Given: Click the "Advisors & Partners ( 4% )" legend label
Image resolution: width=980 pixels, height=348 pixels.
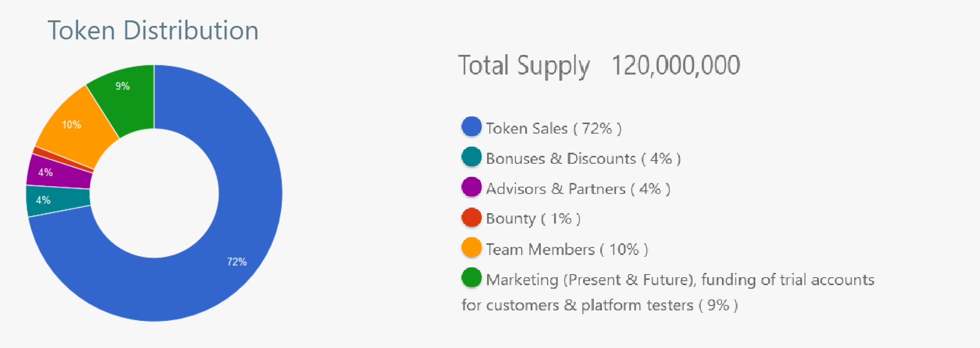Looking at the screenshot, I should click(578, 188).
